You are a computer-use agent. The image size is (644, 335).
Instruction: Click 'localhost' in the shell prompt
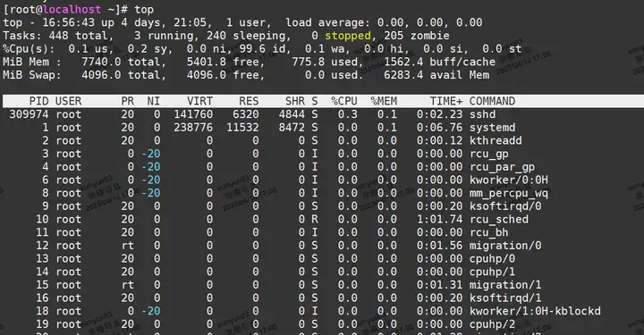72,10
